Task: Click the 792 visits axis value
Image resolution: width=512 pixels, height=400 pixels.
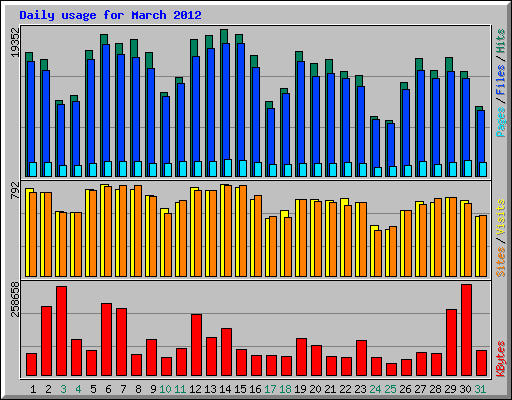Action: click(15, 190)
